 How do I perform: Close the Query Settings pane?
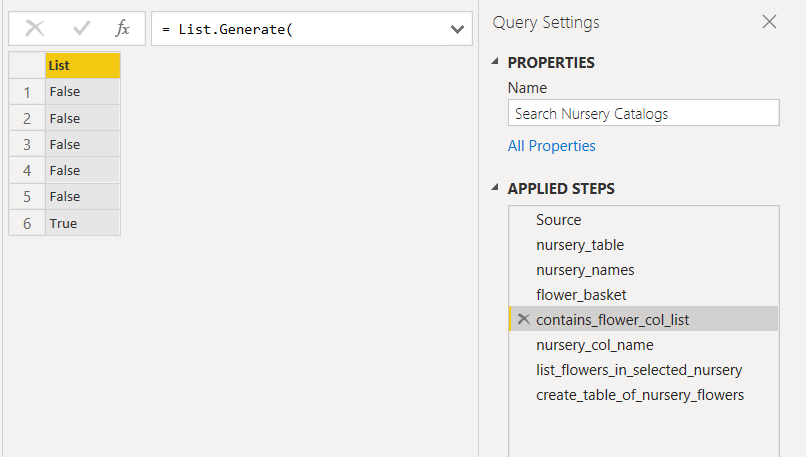(770, 22)
